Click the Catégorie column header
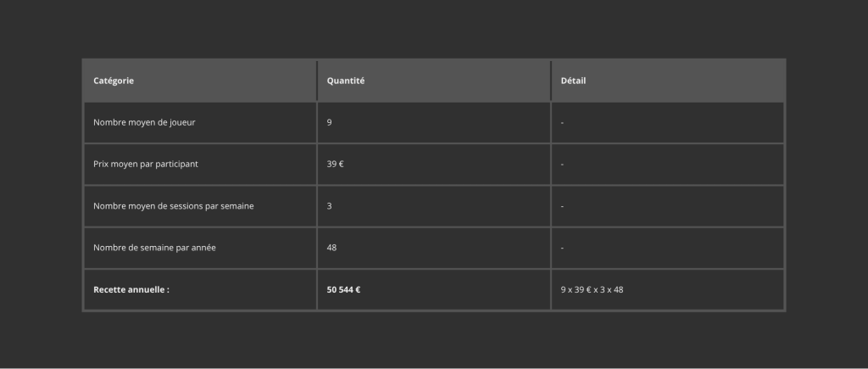 point(114,81)
